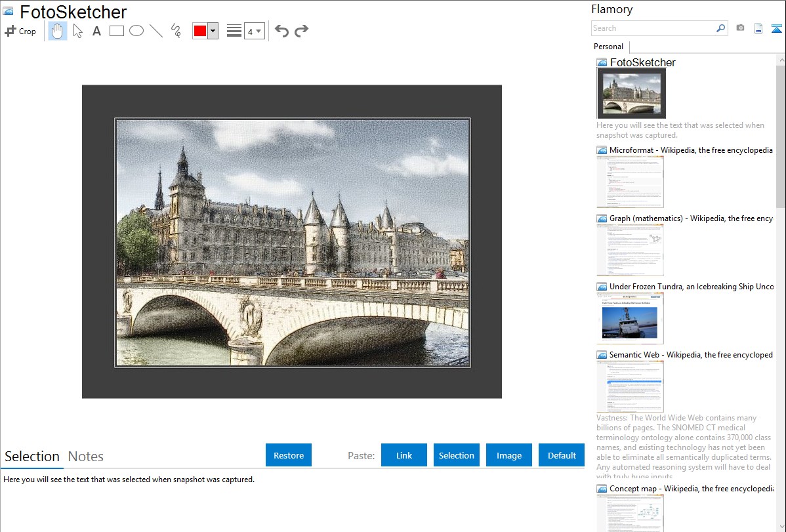Switch to the Notes tab
The height and width of the screenshot is (532, 786).
click(x=86, y=457)
